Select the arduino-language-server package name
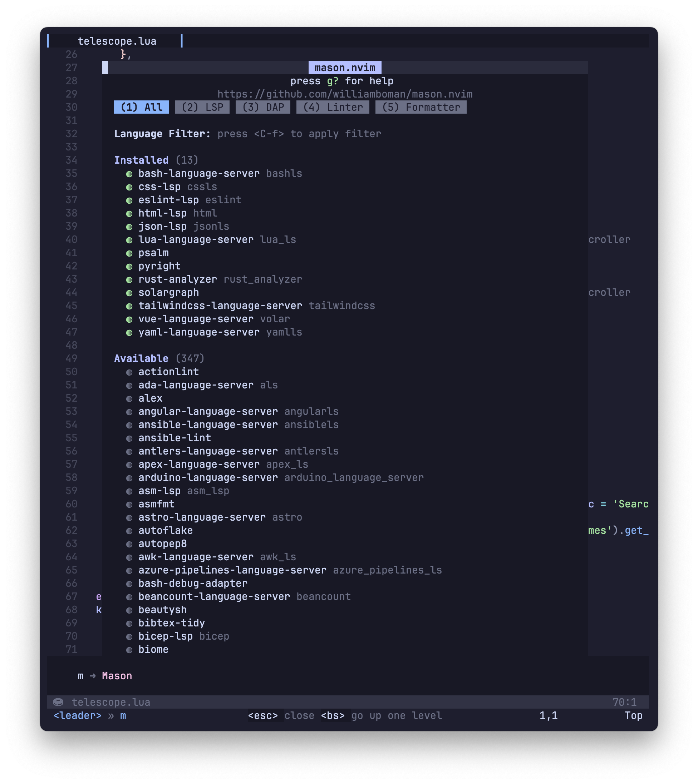 coord(208,477)
